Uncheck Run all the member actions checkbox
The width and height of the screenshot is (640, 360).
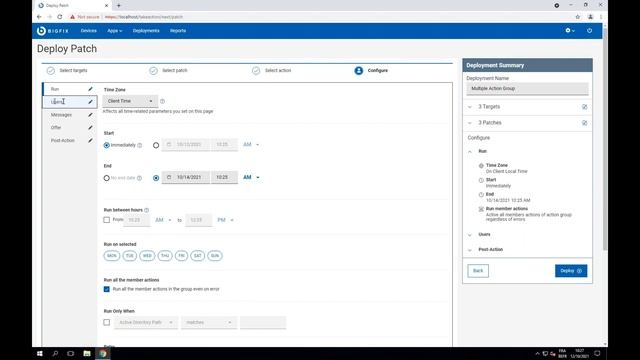click(x=107, y=289)
